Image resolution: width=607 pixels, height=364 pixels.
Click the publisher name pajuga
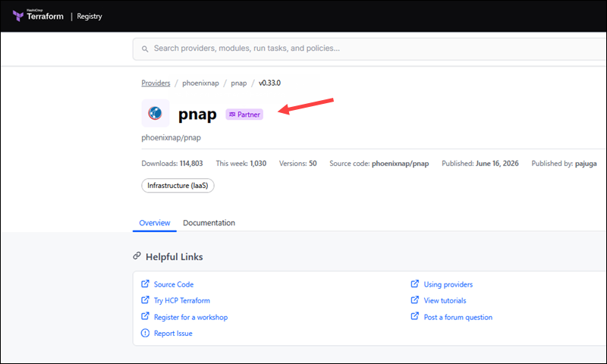click(x=586, y=163)
